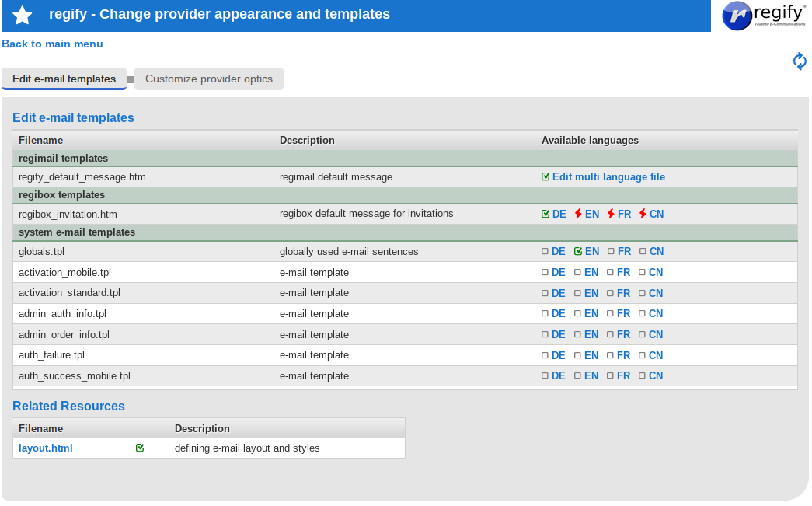Screen dimensions: 812x506
Task: Click admin_auth_info.tpl filename
Action: (x=63, y=313)
